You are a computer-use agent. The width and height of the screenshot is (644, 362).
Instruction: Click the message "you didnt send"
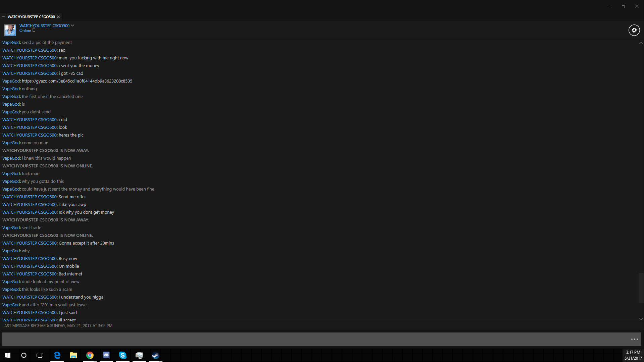(x=36, y=112)
